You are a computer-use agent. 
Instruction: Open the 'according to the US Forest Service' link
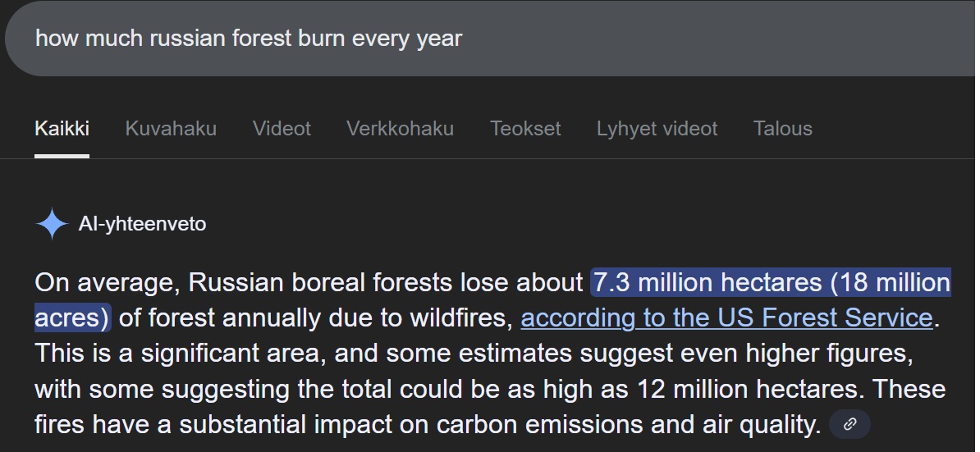(727, 317)
